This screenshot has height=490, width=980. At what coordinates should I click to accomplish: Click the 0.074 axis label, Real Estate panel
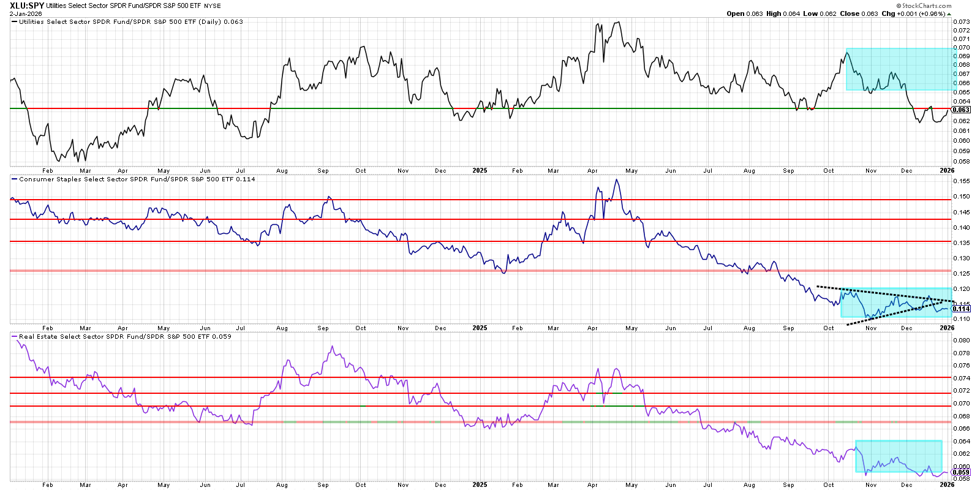(x=962, y=378)
